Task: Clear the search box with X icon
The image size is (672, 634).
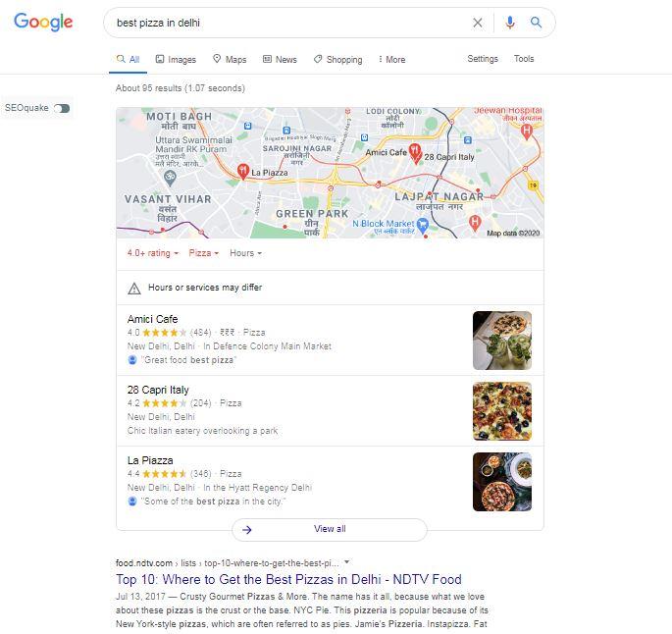Action: click(x=478, y=23)
